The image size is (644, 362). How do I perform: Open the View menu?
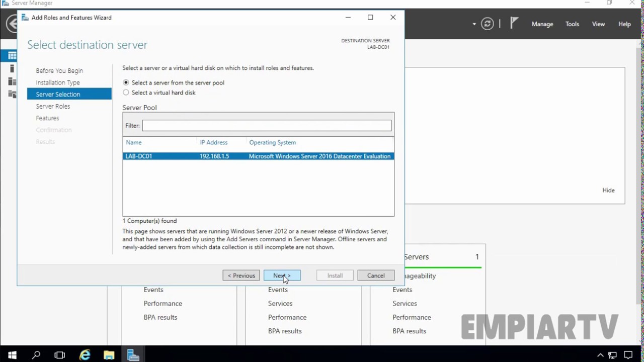pos(598,24)
